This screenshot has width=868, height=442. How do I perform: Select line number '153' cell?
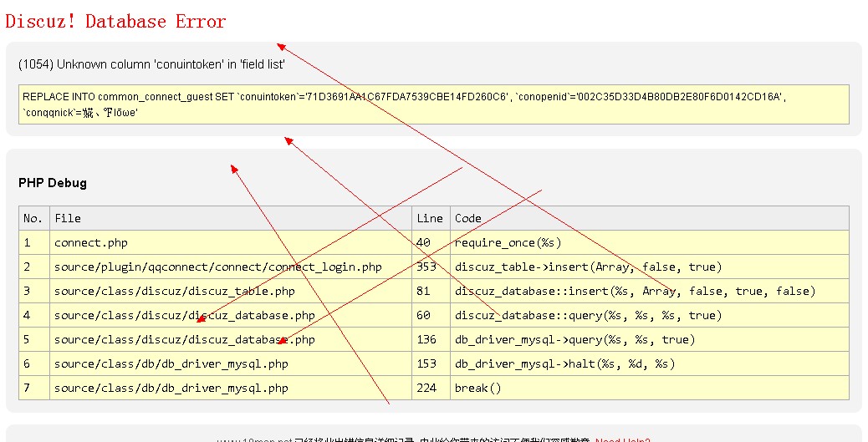(431, 364)
